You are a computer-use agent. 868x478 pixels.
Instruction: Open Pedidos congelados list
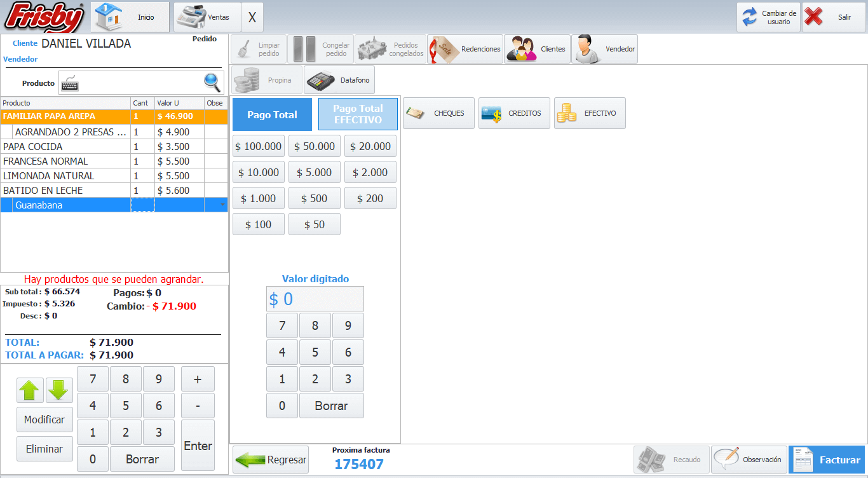click(x=390, y=49)
